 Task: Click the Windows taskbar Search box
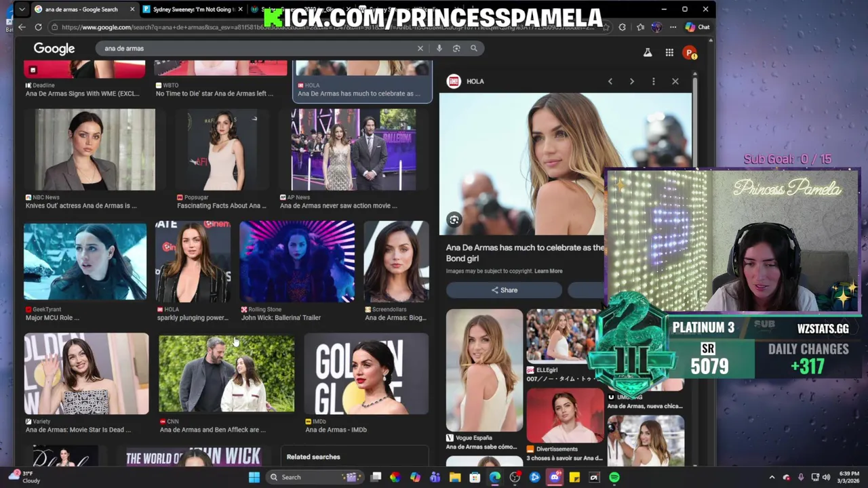[x=314, y=477]
